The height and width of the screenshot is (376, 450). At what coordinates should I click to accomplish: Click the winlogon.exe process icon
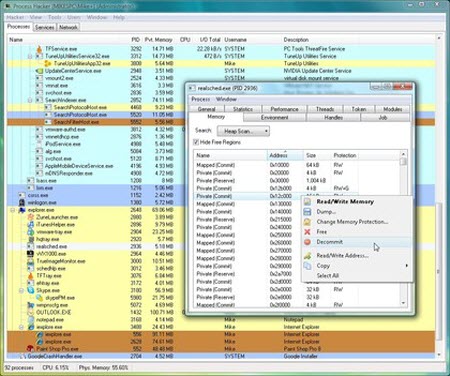(x=22, y=203)
